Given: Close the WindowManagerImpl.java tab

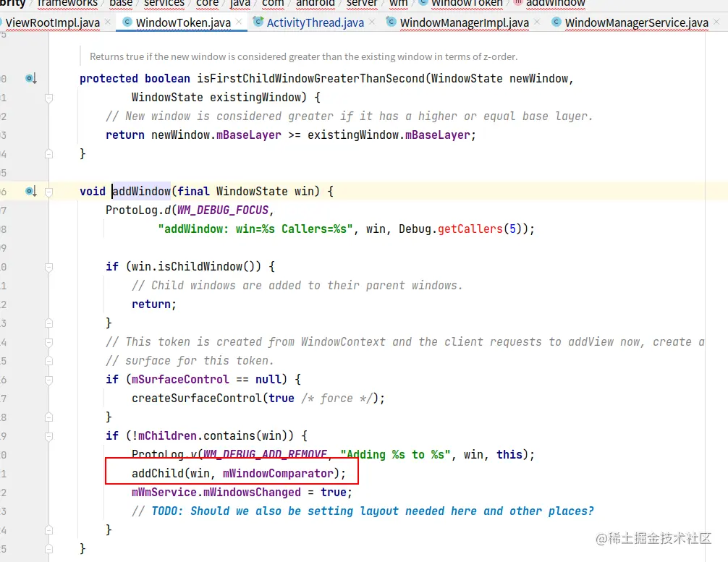Looking at the screenshot, I should [x=537, y=22].
